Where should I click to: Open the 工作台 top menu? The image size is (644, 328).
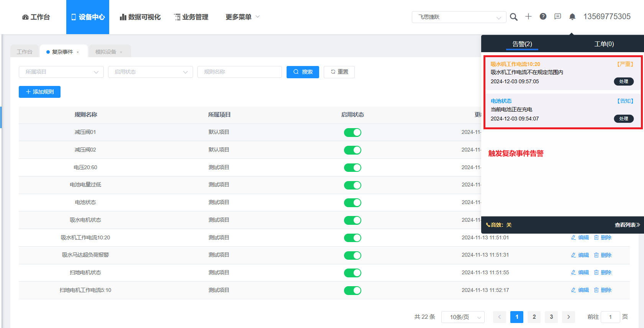coord(36,17)
